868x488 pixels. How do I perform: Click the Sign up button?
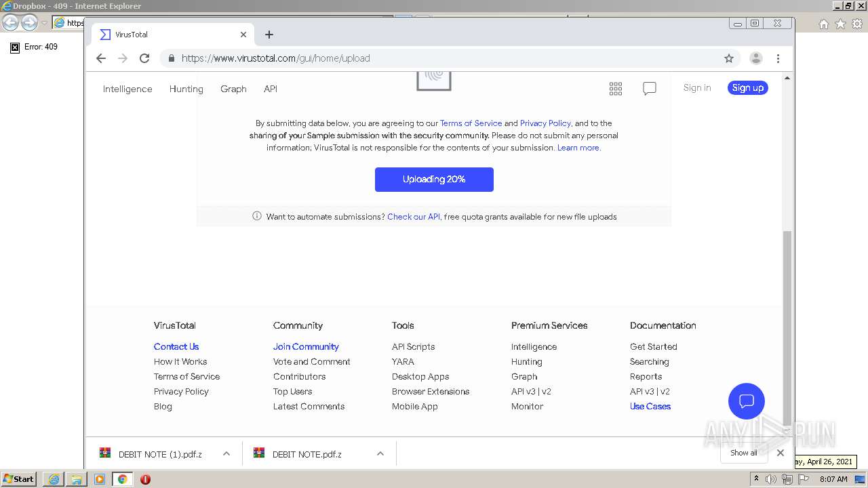[748, 87]
